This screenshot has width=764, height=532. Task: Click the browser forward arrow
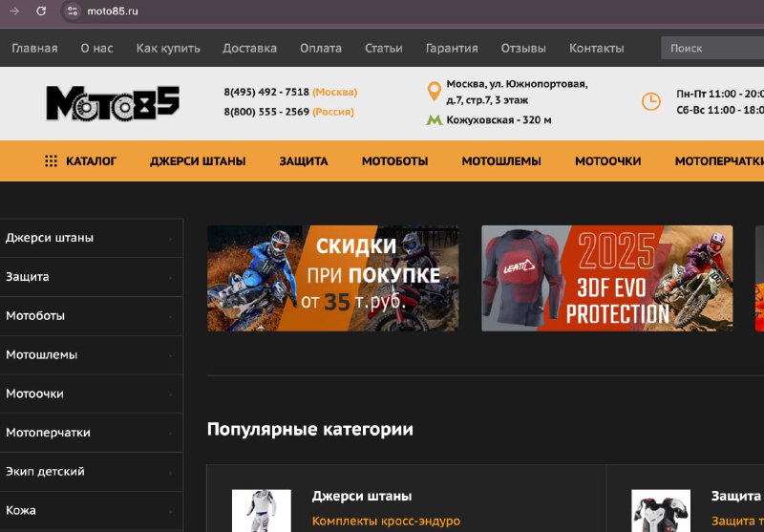[14, 11]
